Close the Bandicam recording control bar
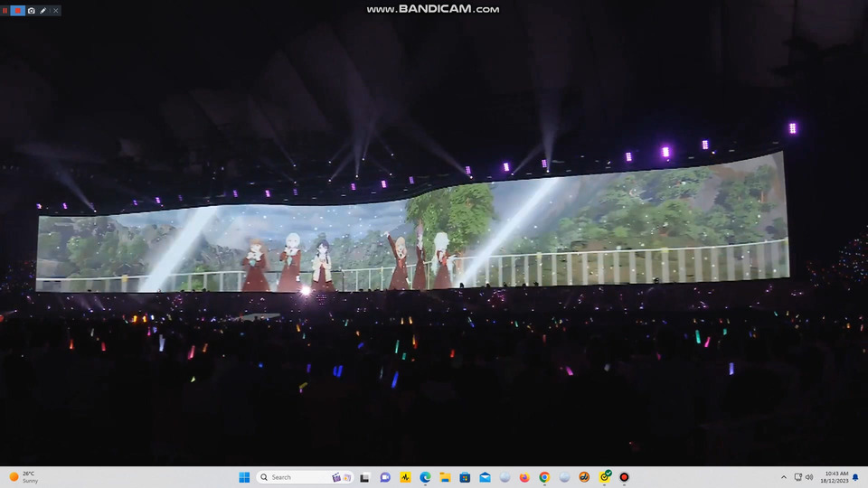The image size is (868, 488). 55,11
